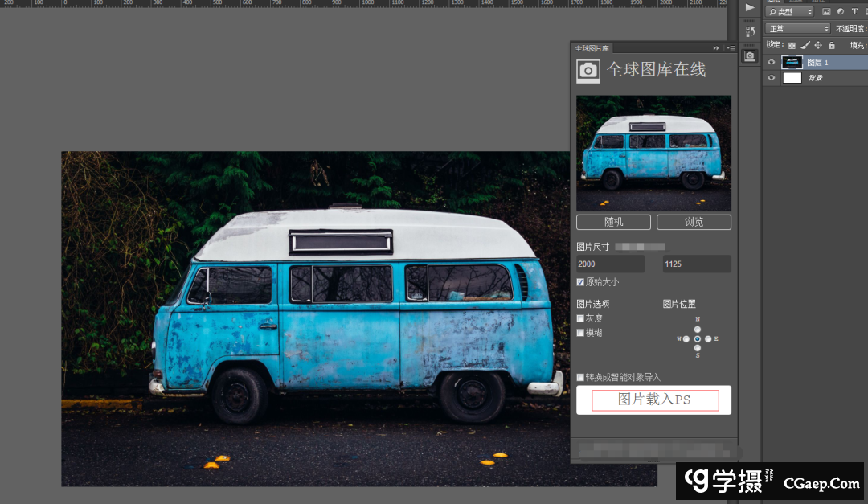The height and width of the screenshot is (504, 868).
Task: Click the lock image pixels brush icon
Action: (805, 46)
